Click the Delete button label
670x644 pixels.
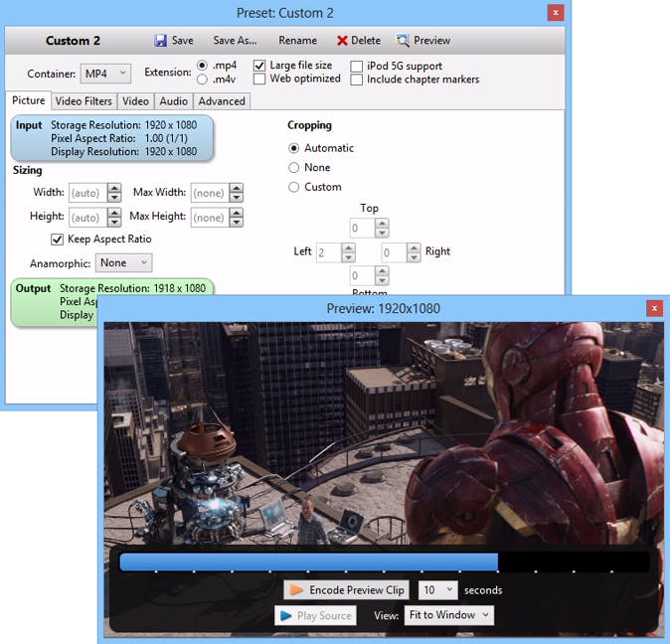tap(366, 41)
